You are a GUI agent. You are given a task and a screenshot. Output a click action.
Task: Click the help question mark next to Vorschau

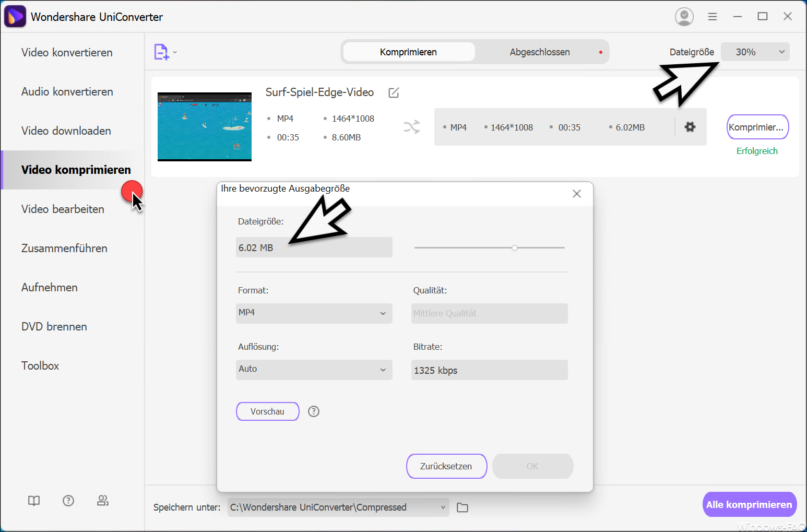pyautogui.click(x=314, y=411)
